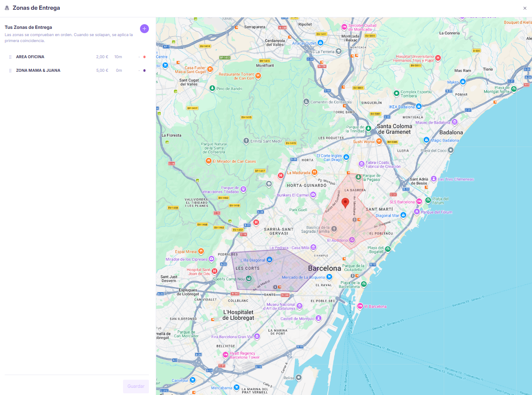Viewport: 532px width, 395px height.
Task: Click the 5,00 € fee value
Action: pyautogui.click(x=102, y=71)
